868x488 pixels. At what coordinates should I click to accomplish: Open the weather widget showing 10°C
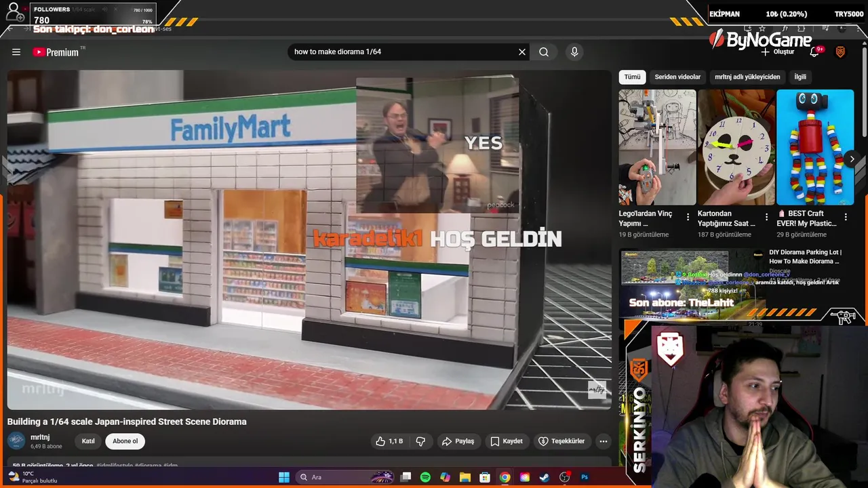pyautogui.click(x=32, y=477)
